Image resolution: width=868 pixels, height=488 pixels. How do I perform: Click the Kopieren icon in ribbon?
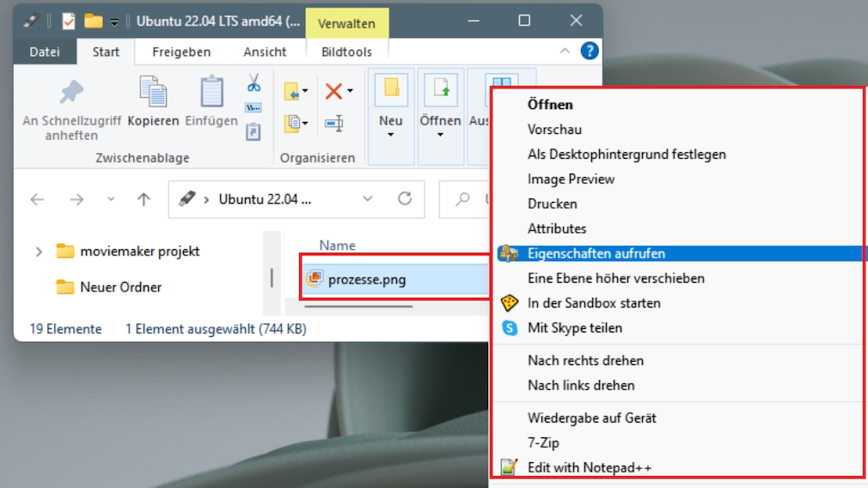point(153,93)
